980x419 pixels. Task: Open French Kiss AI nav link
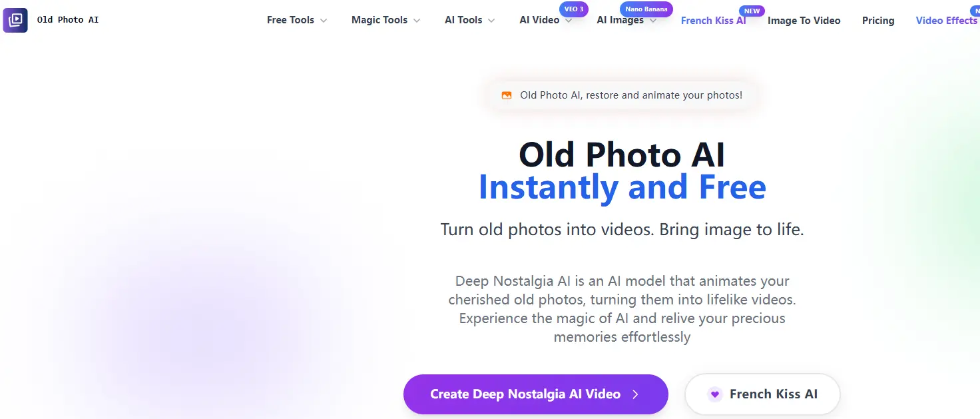tap(713, 21)
